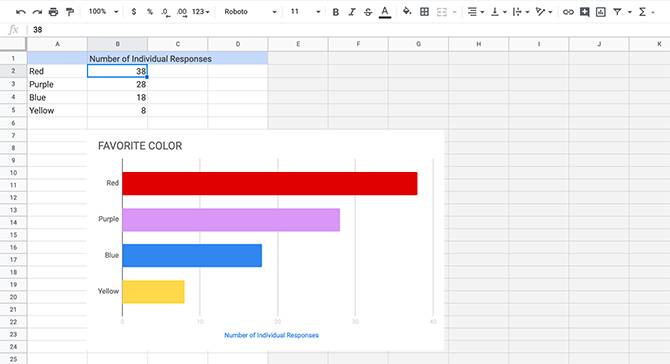Screen dimensions: 670x364
Task: Select column A header
Action: point(57,44)
